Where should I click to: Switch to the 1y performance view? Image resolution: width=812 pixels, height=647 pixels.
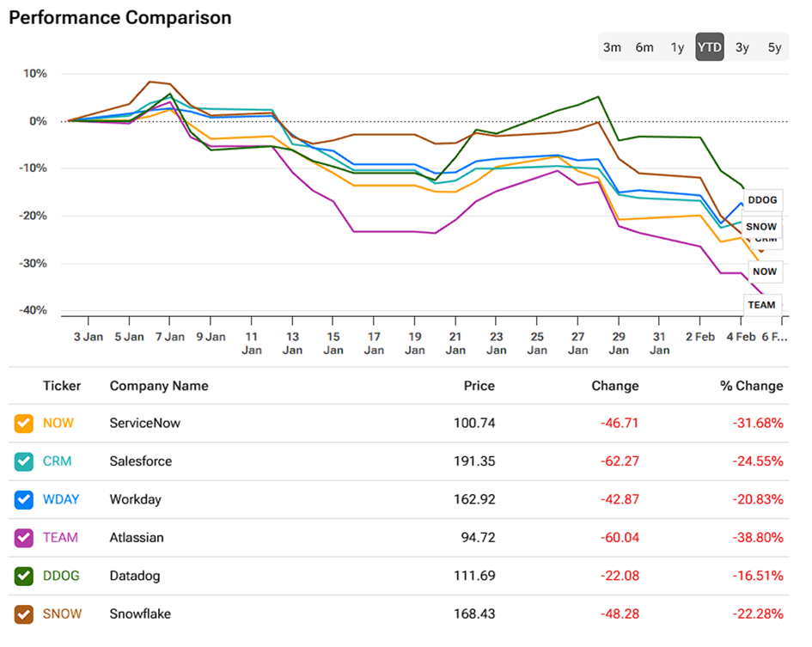point(677,47)
